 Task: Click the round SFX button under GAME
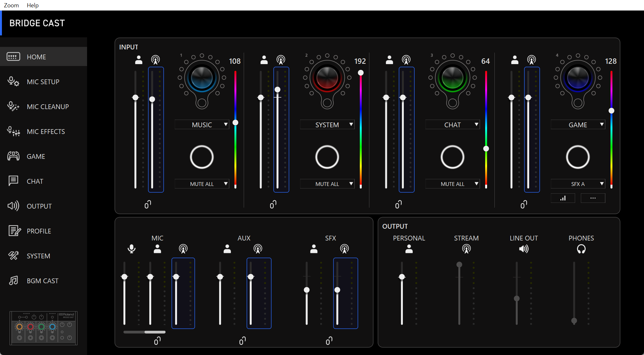click(578, 157)
